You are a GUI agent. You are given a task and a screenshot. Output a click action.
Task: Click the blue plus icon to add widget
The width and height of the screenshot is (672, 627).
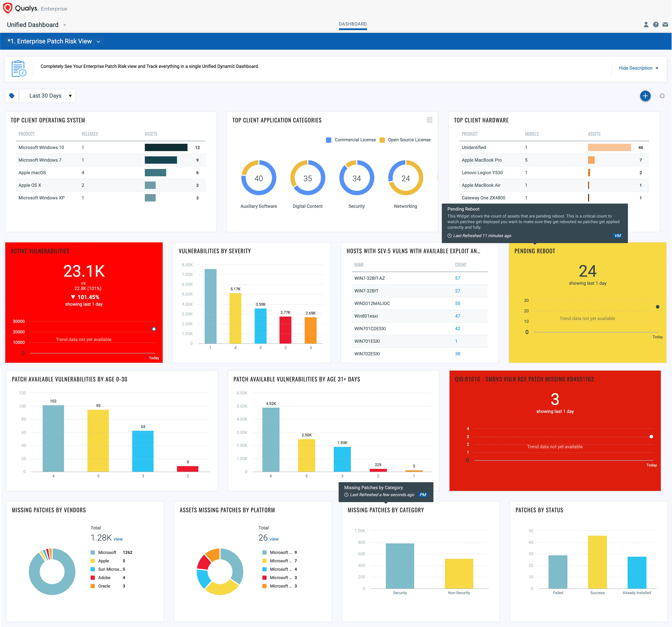(645, 96)
